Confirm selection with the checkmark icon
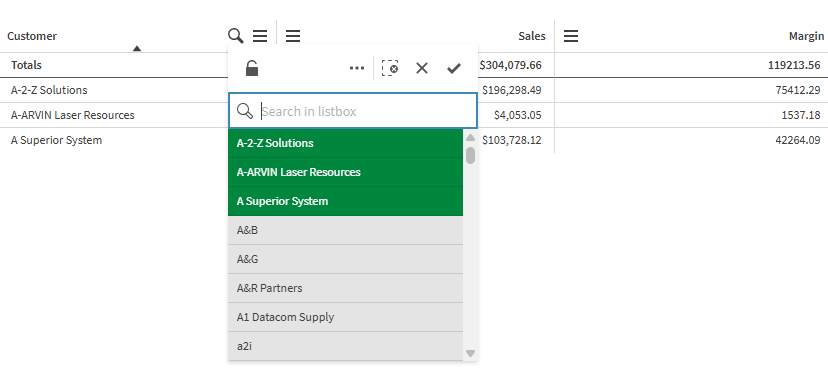This screenshot has width=828, height=370. [x=454, y=68]
